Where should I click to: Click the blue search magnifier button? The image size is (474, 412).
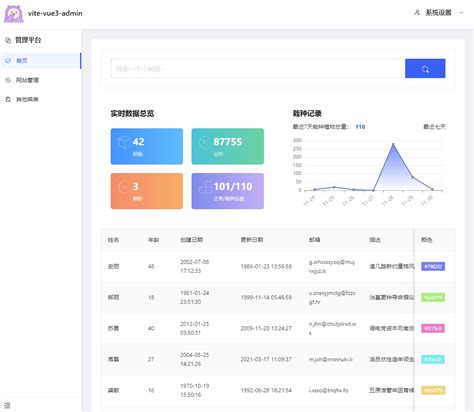[x=425, y=69]
